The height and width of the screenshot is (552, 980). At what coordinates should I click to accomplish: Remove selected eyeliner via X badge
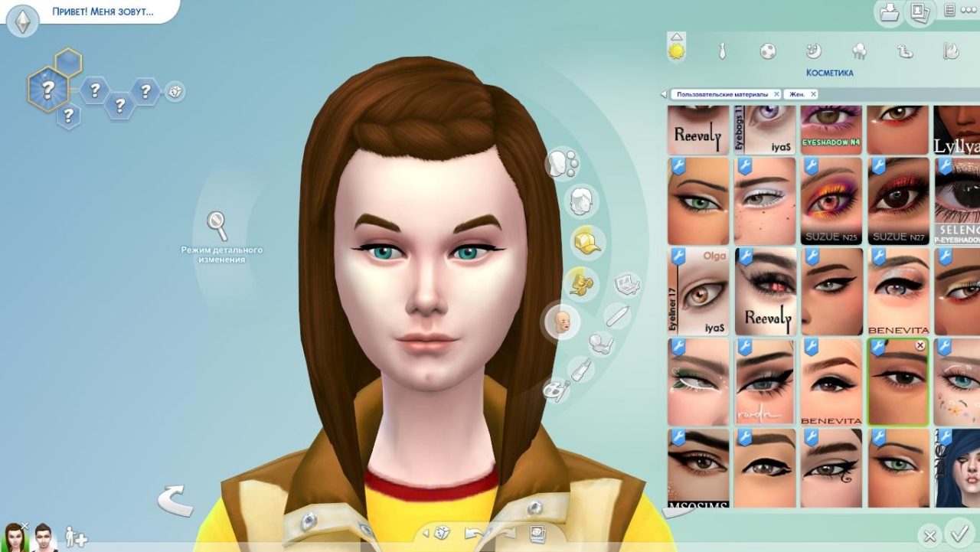(x=920, y=346)
